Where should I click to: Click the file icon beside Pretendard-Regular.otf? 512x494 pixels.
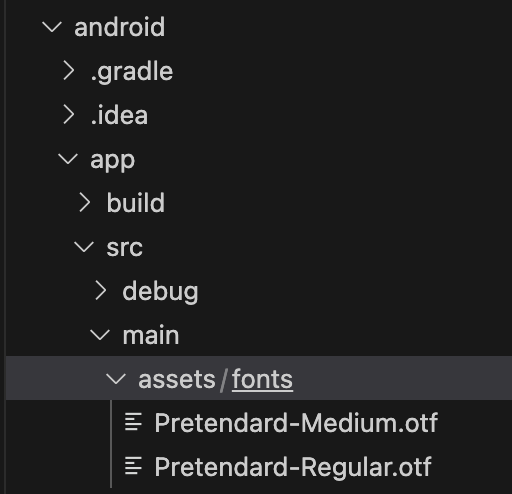click(133, 466)
